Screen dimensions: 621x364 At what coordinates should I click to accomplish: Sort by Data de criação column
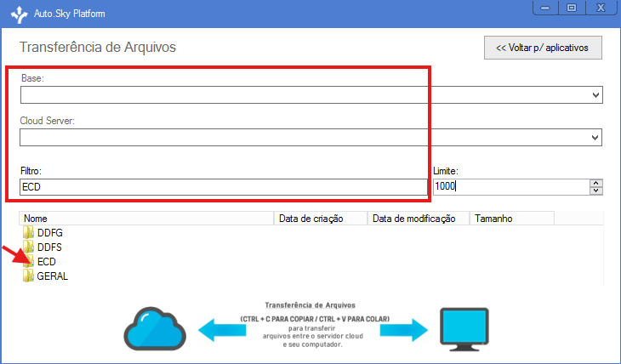tap(321, 219)
